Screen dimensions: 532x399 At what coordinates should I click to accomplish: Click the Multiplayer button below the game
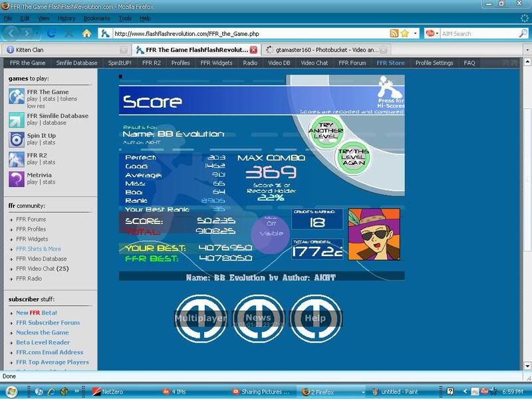point(200,318)
